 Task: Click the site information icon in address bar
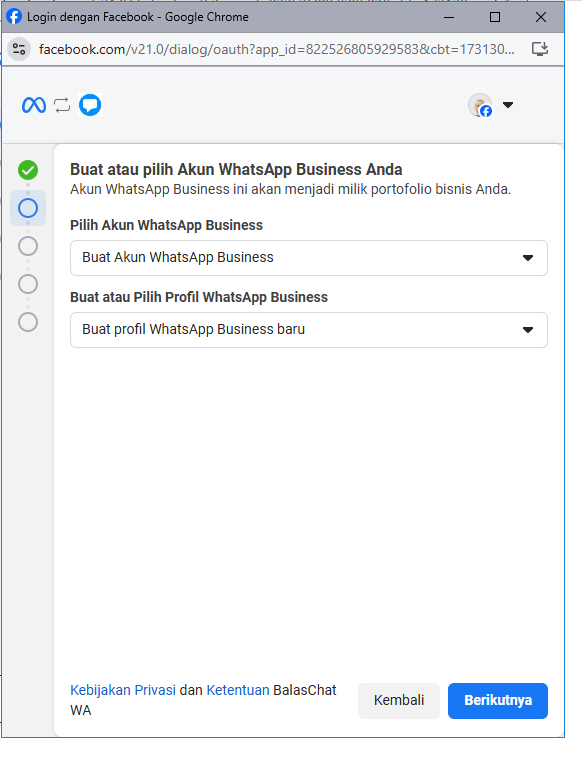click(19, 49)
